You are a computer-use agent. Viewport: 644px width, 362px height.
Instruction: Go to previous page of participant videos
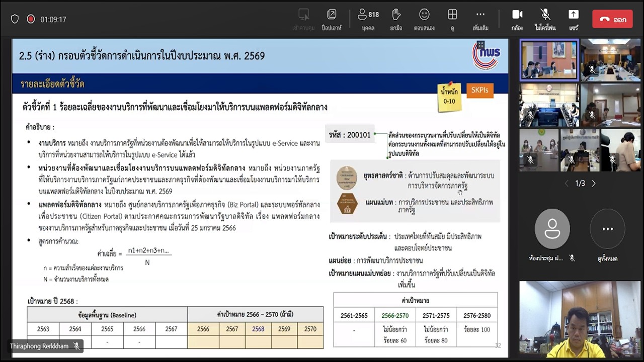coord(567,184)
